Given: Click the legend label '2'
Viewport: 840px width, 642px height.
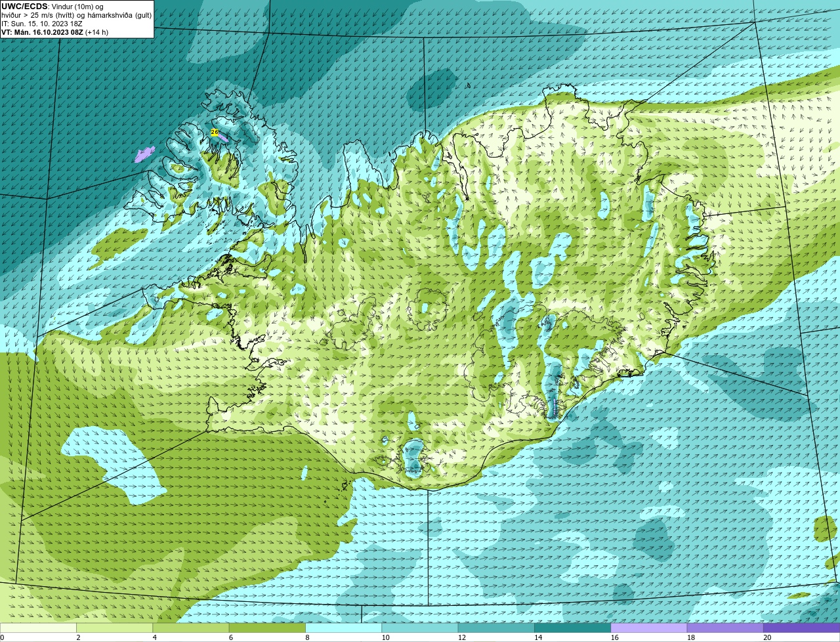Looking at the screenshot, I should 78,637.
